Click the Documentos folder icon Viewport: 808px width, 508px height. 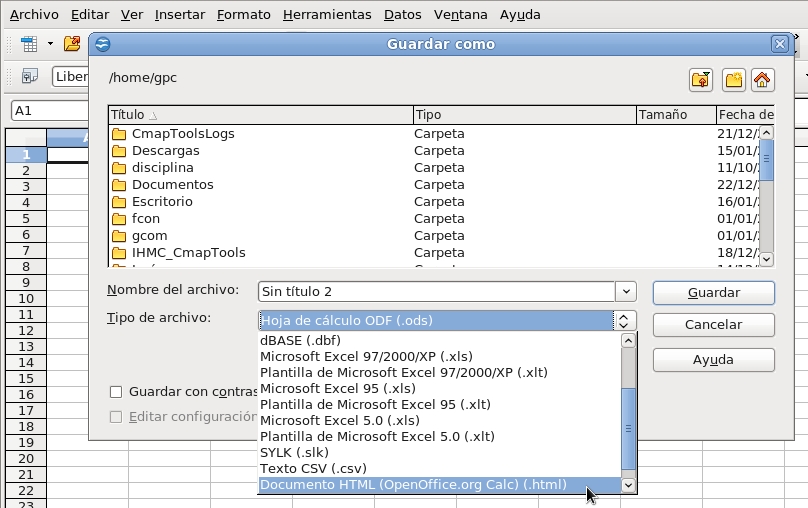click(x=119, y=185)
